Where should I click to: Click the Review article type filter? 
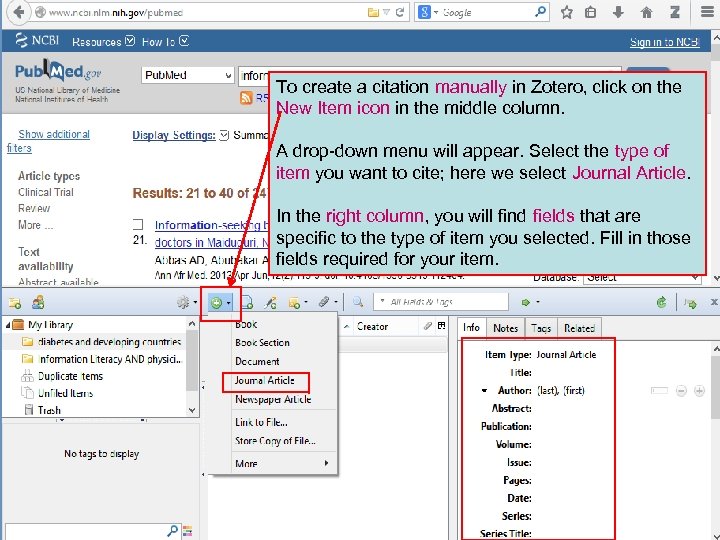pyautogui.click(x=34, y=208)
